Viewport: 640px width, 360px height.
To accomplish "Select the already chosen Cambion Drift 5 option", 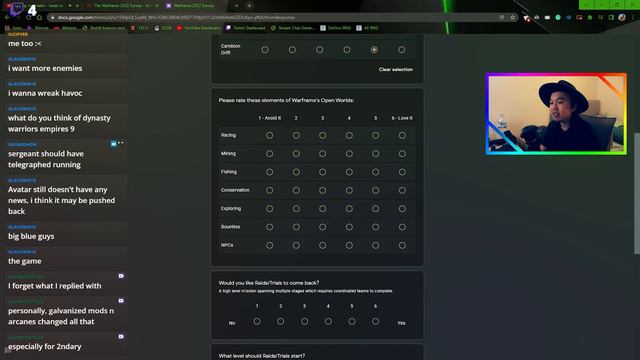I will (x=374, y=50).
